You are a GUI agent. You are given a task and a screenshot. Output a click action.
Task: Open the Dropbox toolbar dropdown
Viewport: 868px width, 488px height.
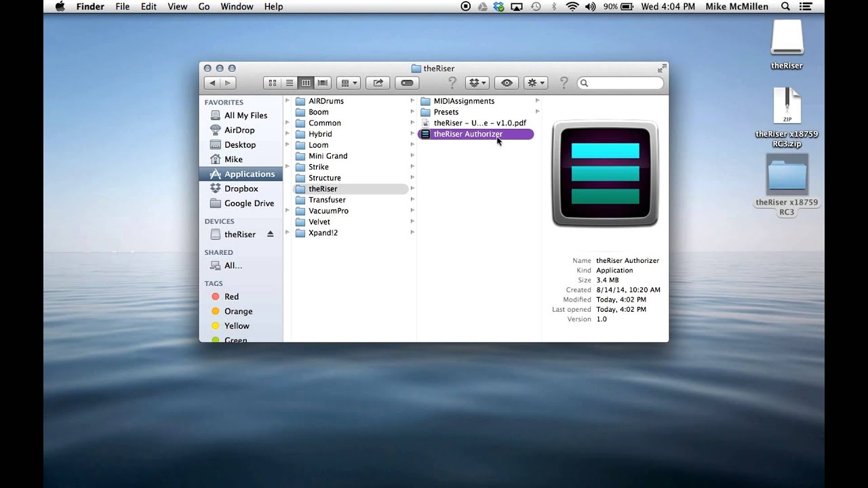(477, 83)
